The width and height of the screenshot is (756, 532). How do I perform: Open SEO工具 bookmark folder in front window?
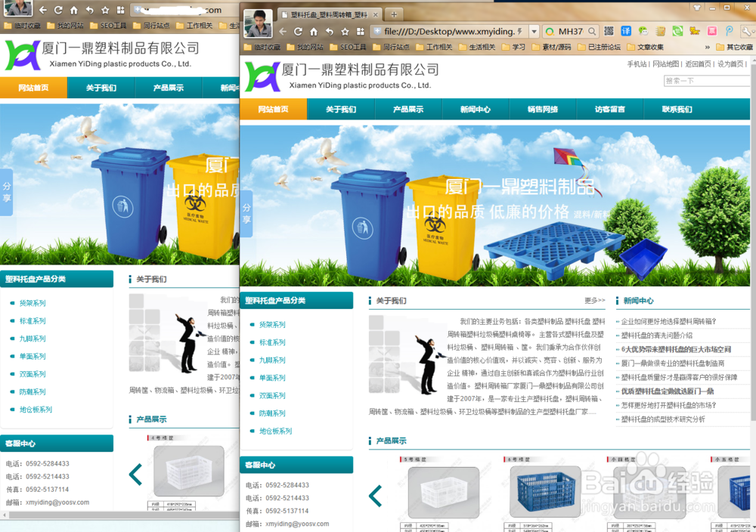348,47
